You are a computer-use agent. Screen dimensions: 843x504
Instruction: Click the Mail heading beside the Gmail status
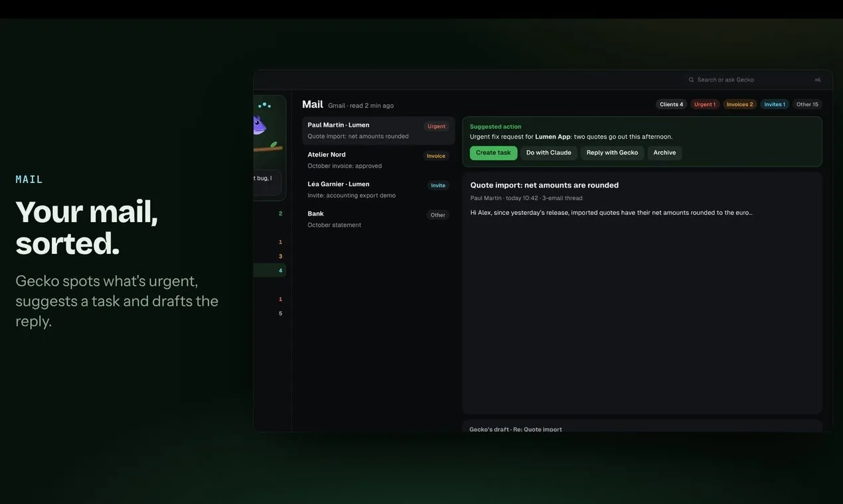click(313, 104)
